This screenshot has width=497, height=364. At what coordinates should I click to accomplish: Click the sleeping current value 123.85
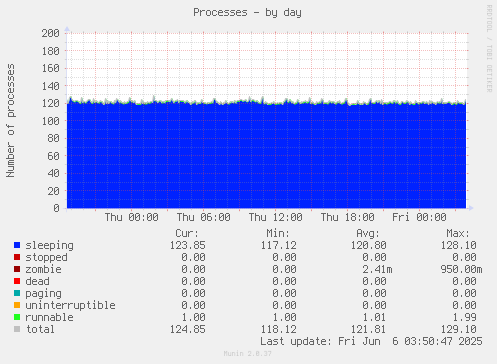click(x=188, y=245)
